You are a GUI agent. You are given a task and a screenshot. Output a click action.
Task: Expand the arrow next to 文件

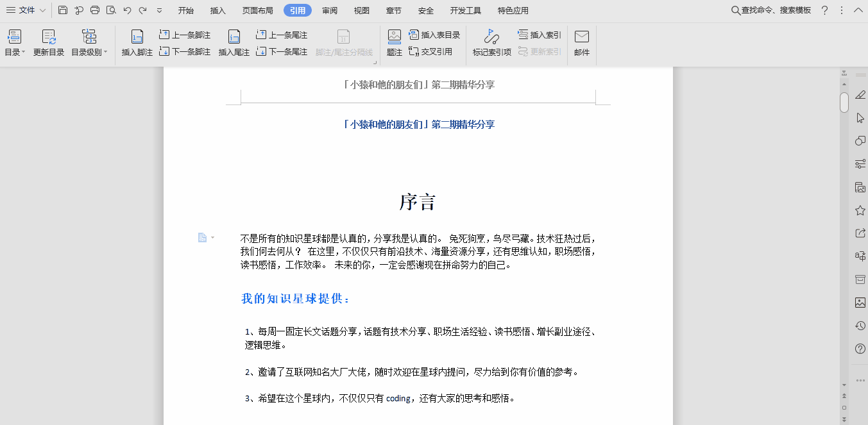[x=43, y=10]
